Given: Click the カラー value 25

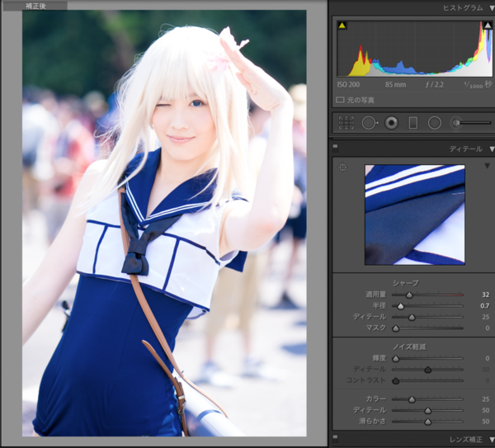Looking at the screenshot, I should click(x=486, y=399).
